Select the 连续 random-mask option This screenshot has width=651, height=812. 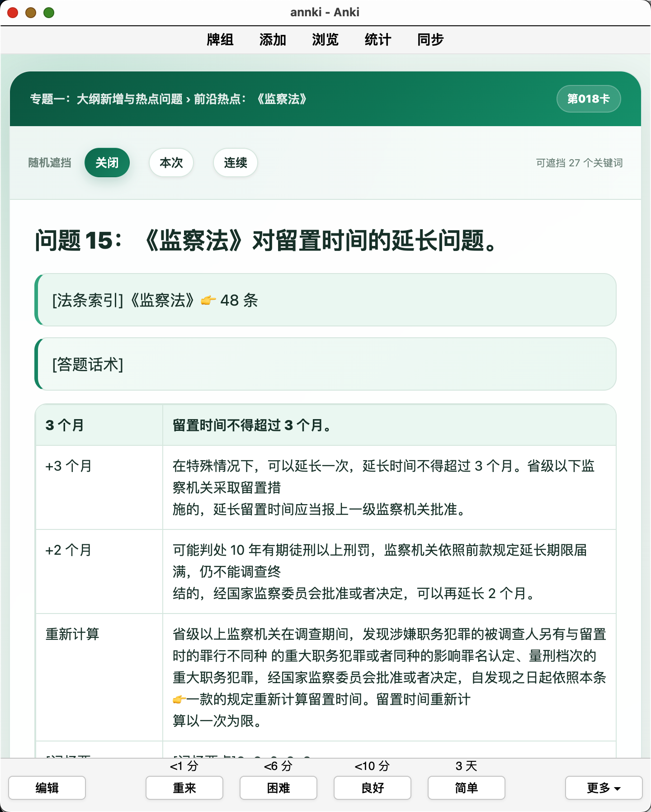tap(236, 162)
